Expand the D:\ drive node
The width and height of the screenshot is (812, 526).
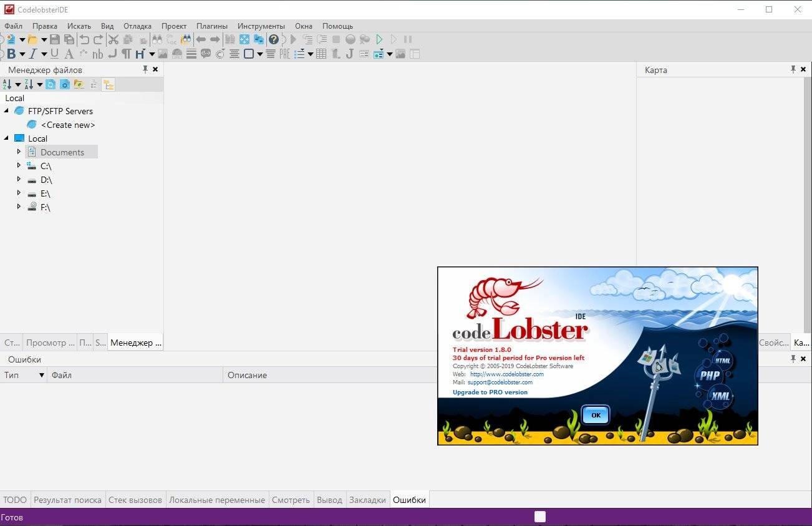(19, 179)
